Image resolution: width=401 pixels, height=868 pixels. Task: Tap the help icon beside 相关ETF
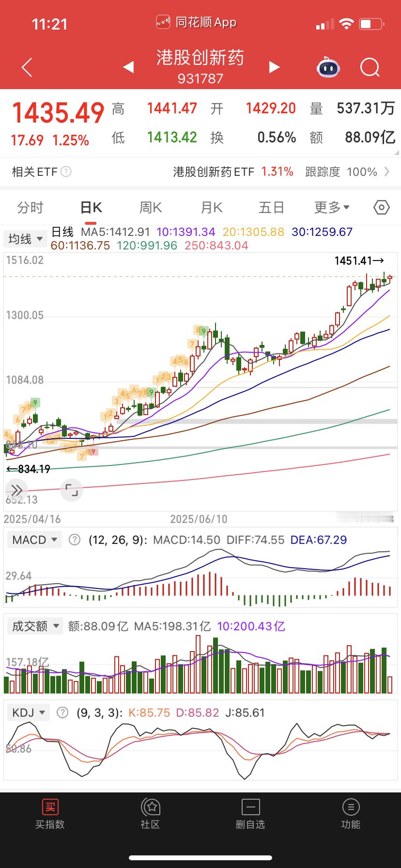point(66,171)
